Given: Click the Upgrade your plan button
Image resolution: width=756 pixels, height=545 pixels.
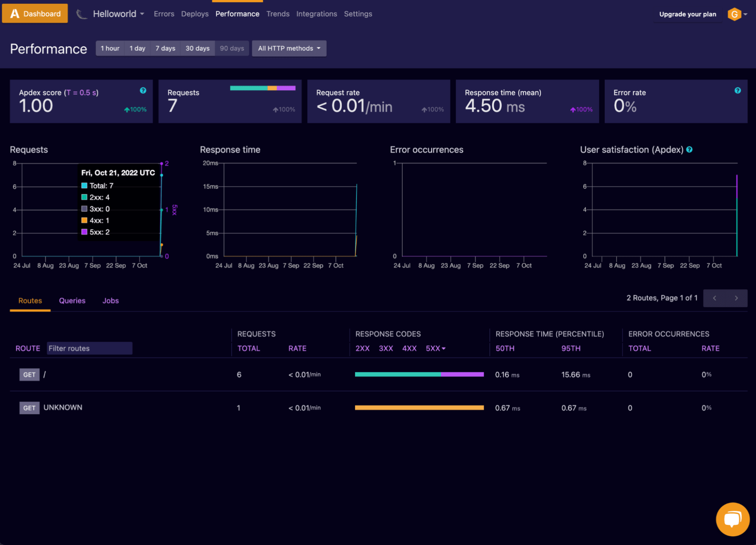Looking at the screenshot, I should (x=687, y=14).
